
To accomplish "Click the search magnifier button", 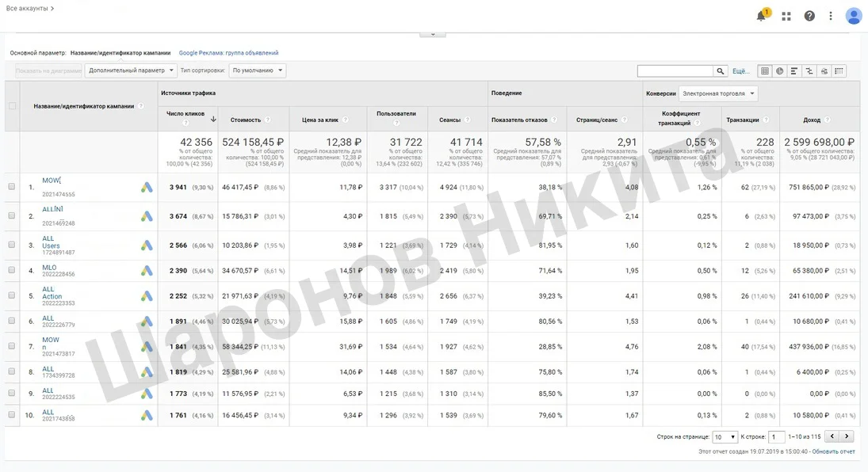I will [721, 71].
